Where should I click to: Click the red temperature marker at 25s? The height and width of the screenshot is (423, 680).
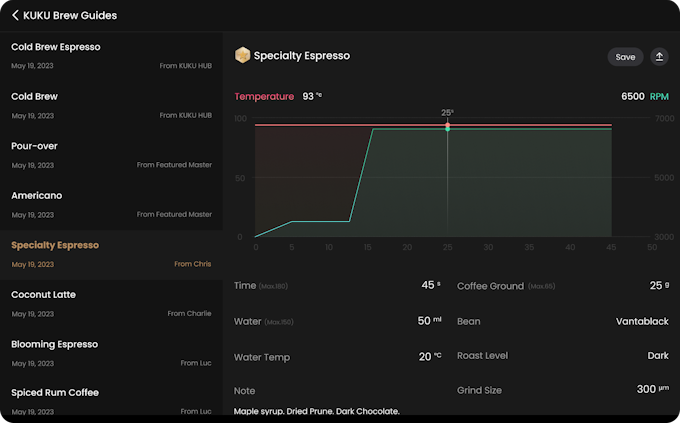[448, 125]
